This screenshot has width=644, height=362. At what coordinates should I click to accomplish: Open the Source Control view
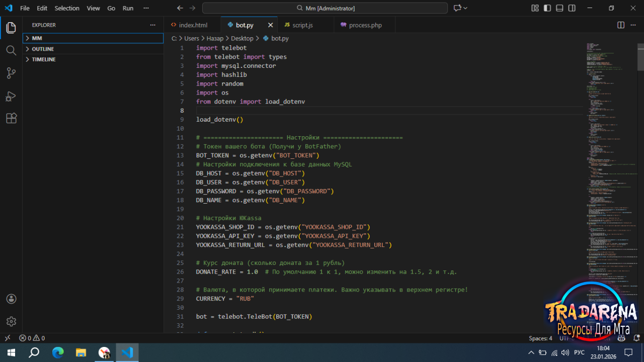11,73
